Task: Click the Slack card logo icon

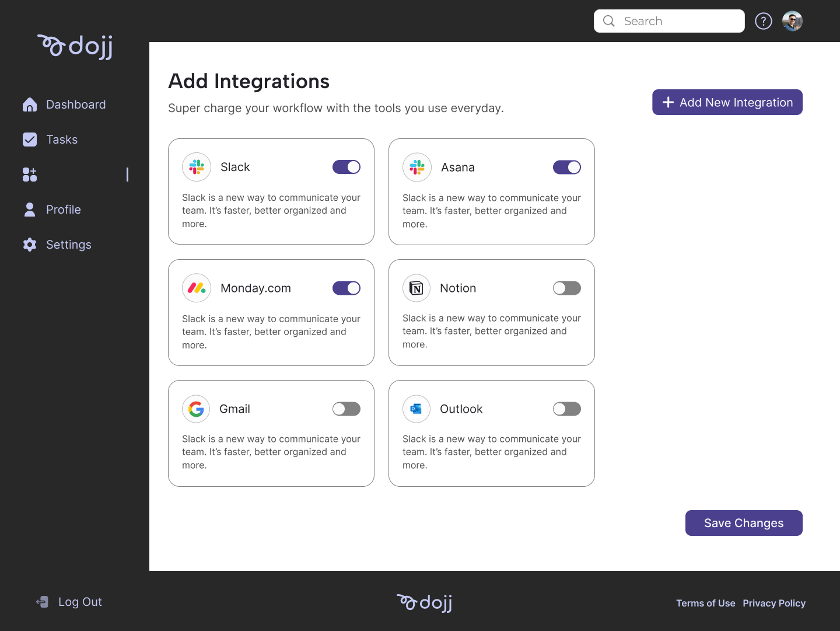Action: point(197,167)
